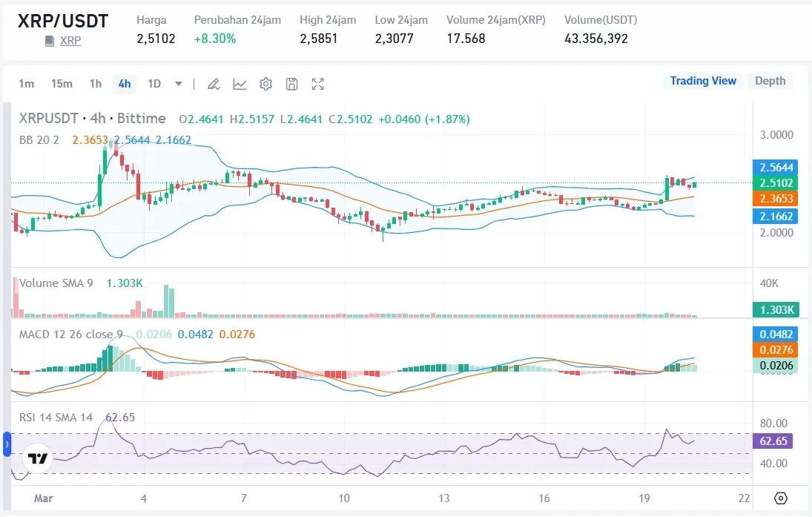This screenshot has width=812, height=517.
Task: Toggle off the 4h interval selection
Action: point(124,84)
